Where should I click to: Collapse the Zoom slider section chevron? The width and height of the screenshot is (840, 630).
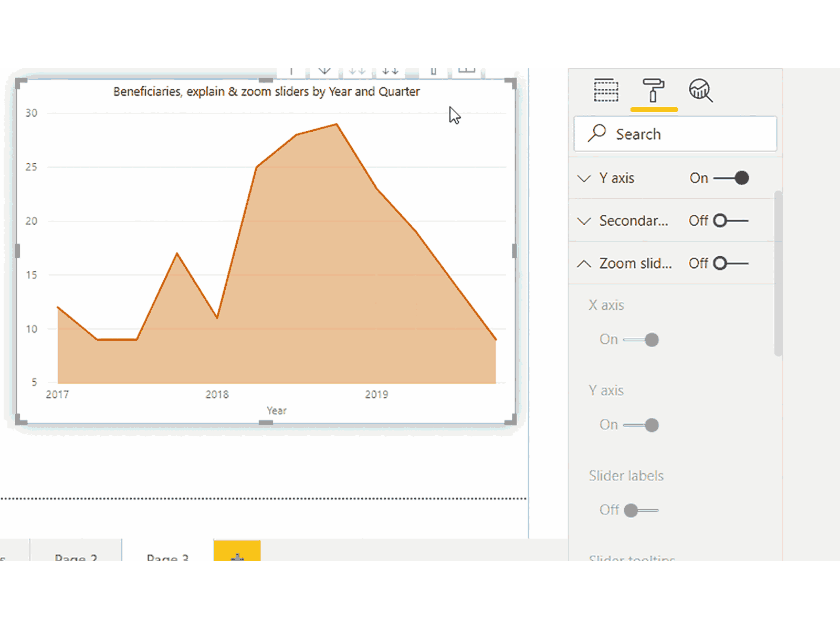point(584,264)
